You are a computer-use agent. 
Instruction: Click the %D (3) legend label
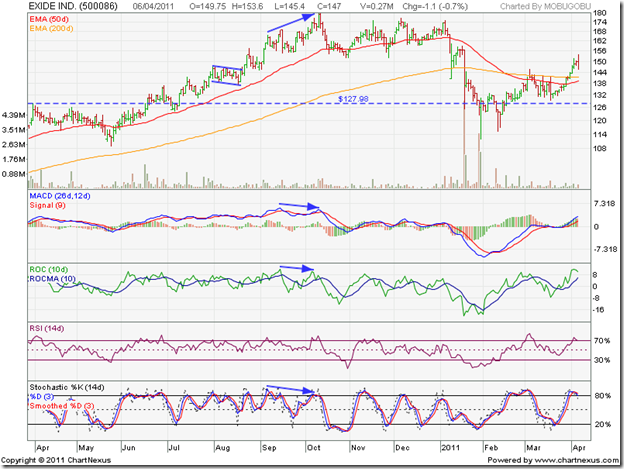point(41,397)
